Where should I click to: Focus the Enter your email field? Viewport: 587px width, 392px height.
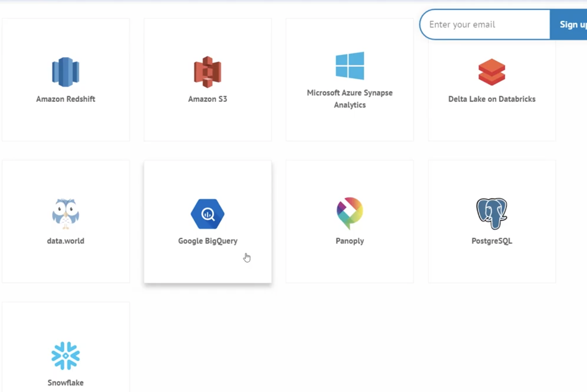click(x=485, y=25)
